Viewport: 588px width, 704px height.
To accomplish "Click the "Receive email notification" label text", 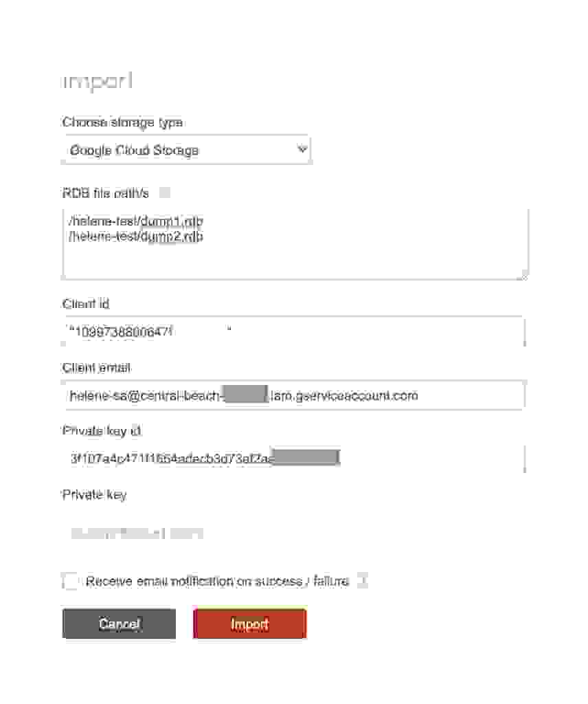I will point(217,582).
